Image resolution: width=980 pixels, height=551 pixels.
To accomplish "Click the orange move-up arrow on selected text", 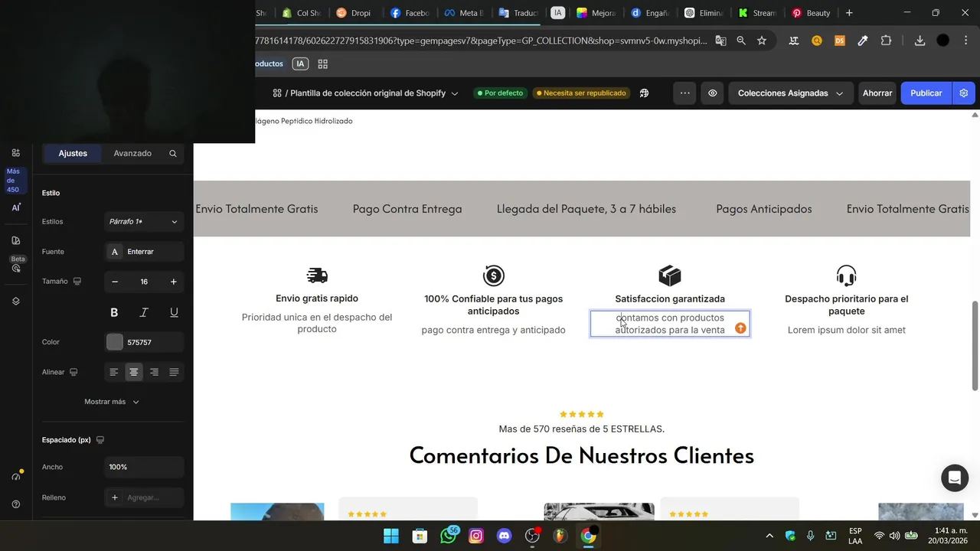I will pyautogui.click(x=740, y=328).
